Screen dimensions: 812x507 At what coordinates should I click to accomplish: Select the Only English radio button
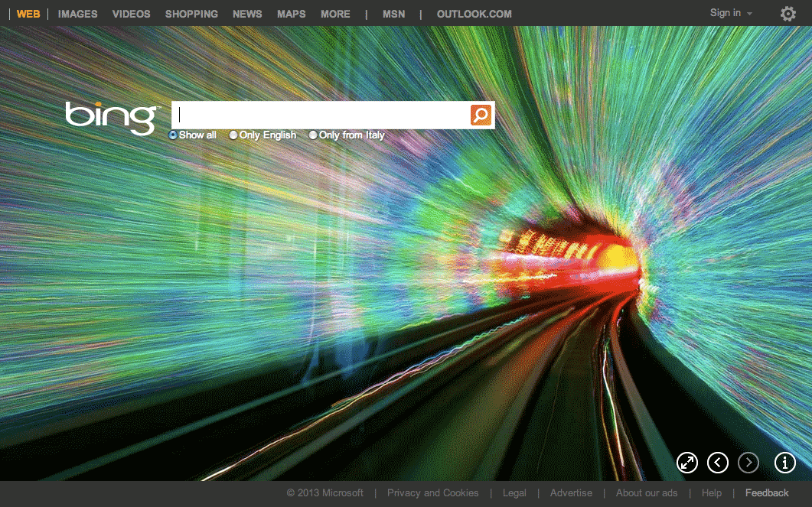point(233,135)
